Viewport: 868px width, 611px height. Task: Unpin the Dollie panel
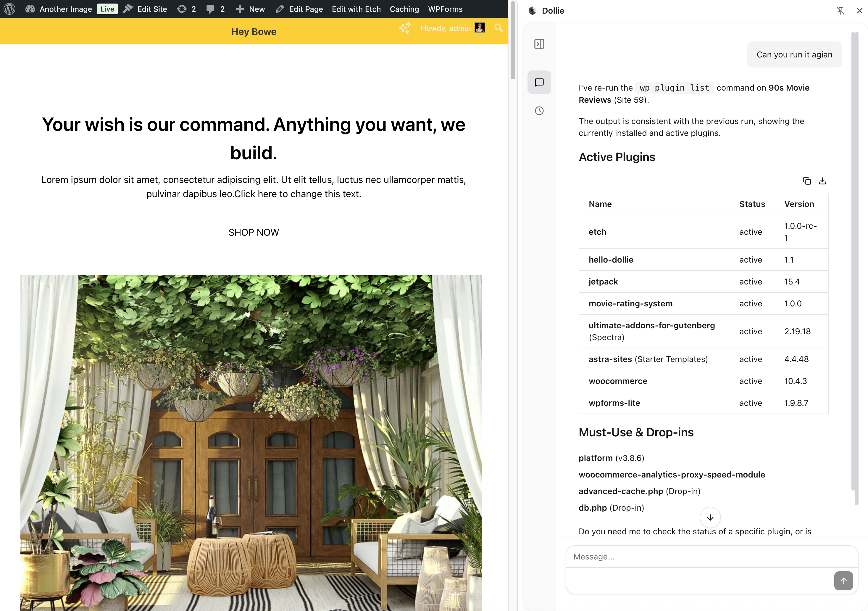point(840,11)
